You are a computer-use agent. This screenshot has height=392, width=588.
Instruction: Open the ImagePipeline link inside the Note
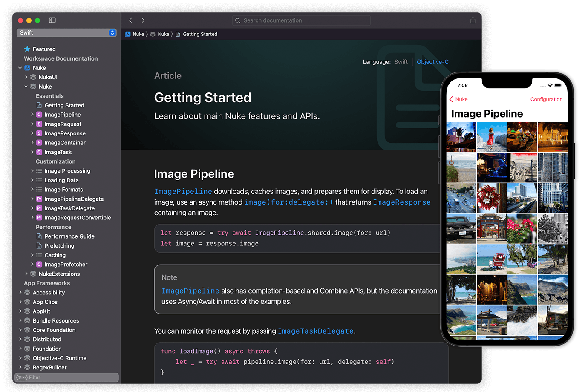click(x=190, y=291)
